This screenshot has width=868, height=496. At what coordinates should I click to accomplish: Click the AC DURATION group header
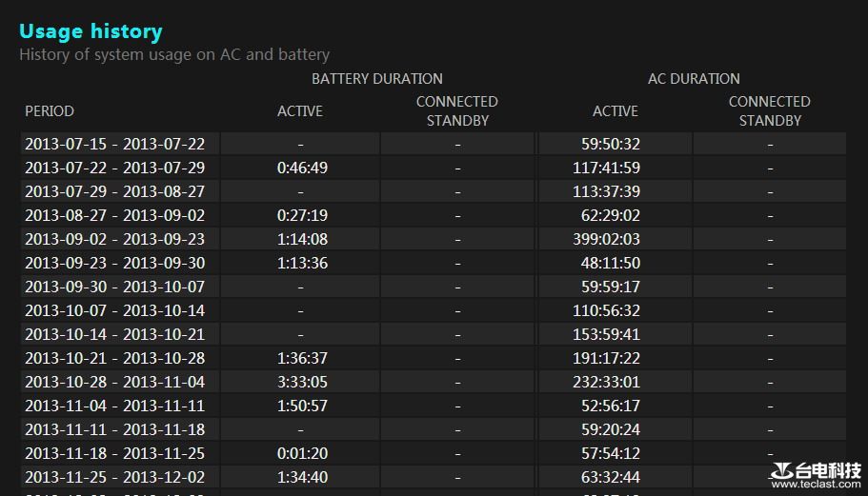(x=693, y=79)
